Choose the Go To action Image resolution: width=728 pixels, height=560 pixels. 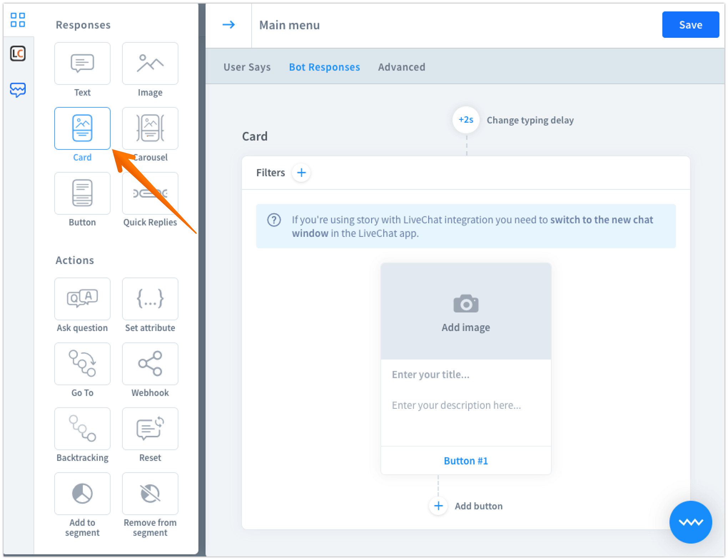(x=82, y=364)
